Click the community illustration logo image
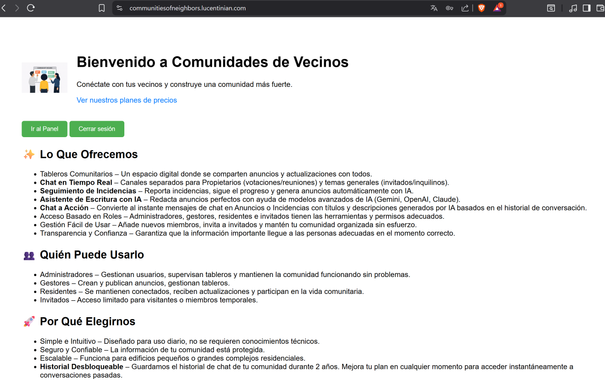The height and width of the screenshot is (381, 605). [x=44, y=78]
